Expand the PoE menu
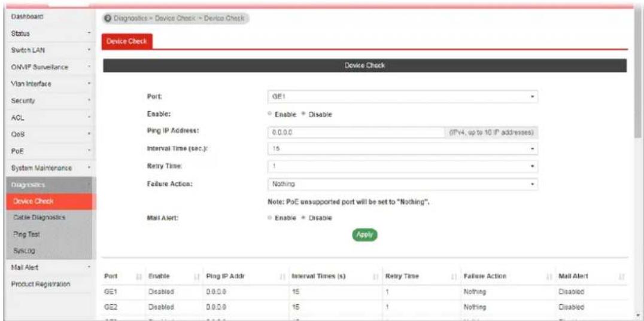Image resolution: width=644 pixels, height=321 pixels. tap(51, 151)
